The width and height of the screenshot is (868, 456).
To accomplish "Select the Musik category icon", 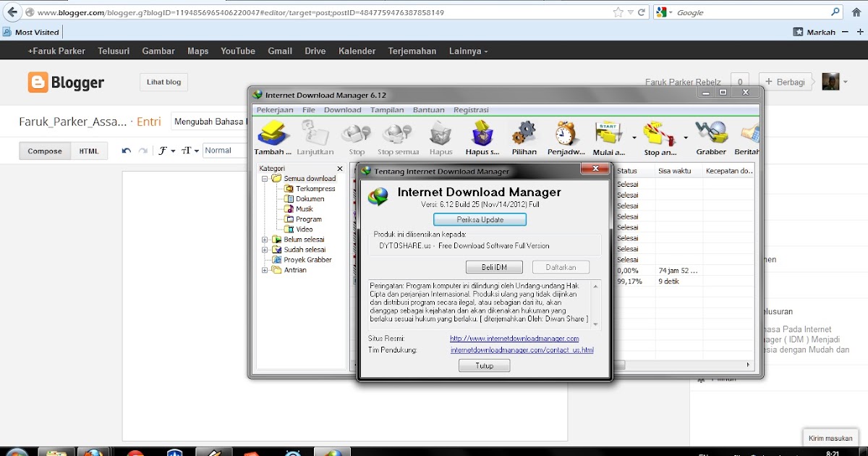I will coord(289,209).
